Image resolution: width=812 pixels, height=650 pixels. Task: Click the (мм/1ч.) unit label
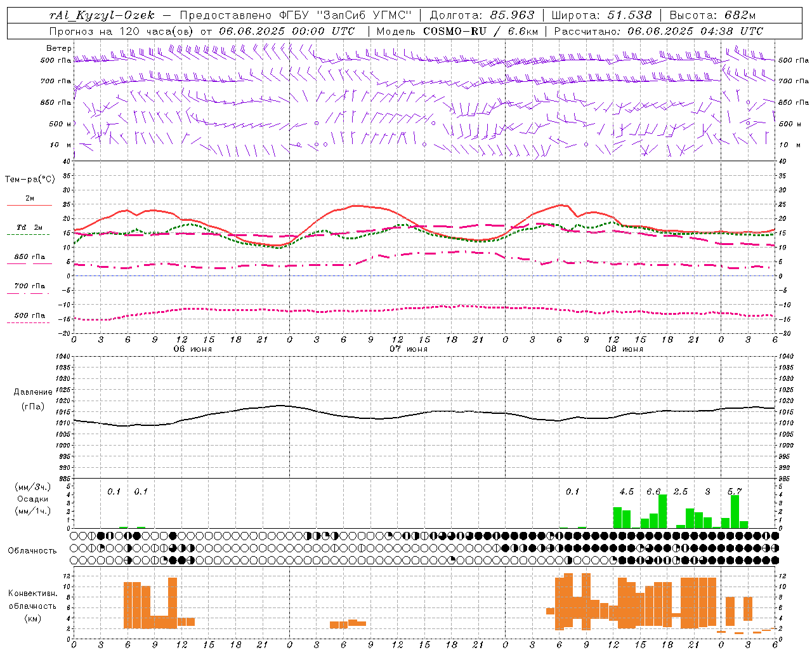(33, 511)
